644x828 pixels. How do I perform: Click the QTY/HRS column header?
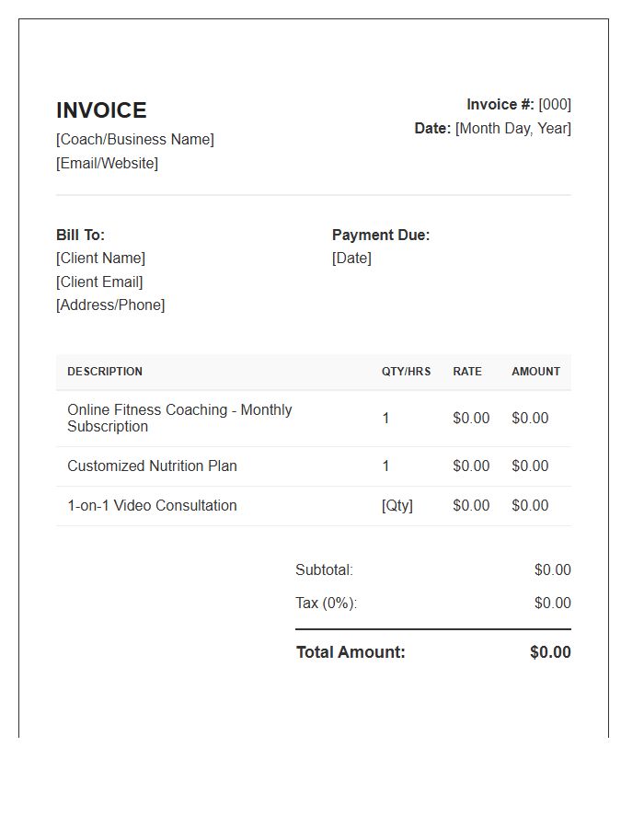tap(407, 372)
